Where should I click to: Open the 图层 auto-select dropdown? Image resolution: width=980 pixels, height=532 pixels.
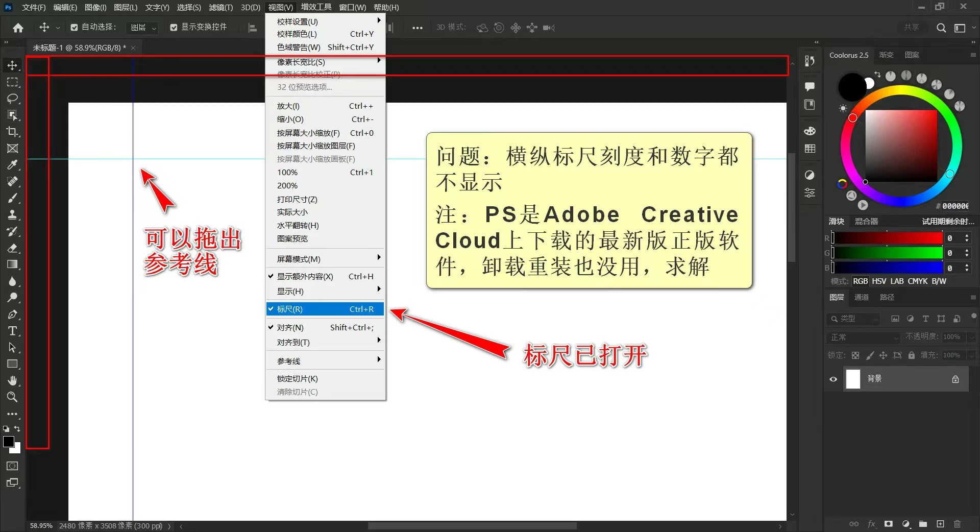[x=142, y=28]
